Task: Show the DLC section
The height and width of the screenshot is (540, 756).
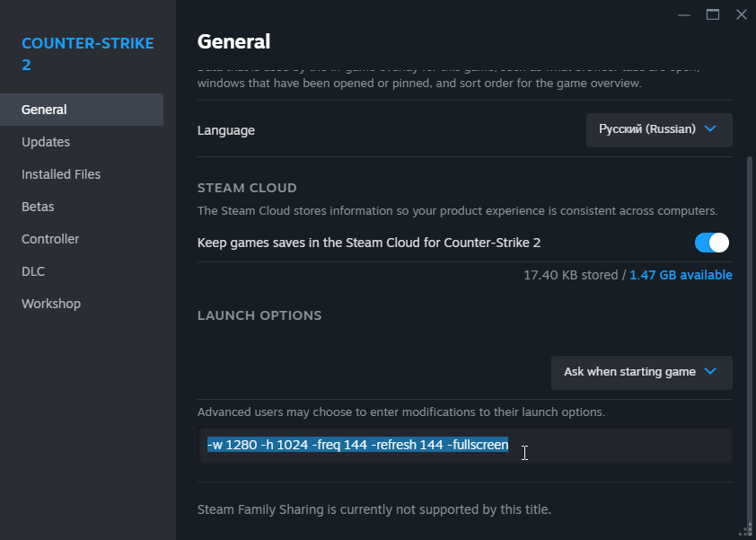Action: click(33, 271)
